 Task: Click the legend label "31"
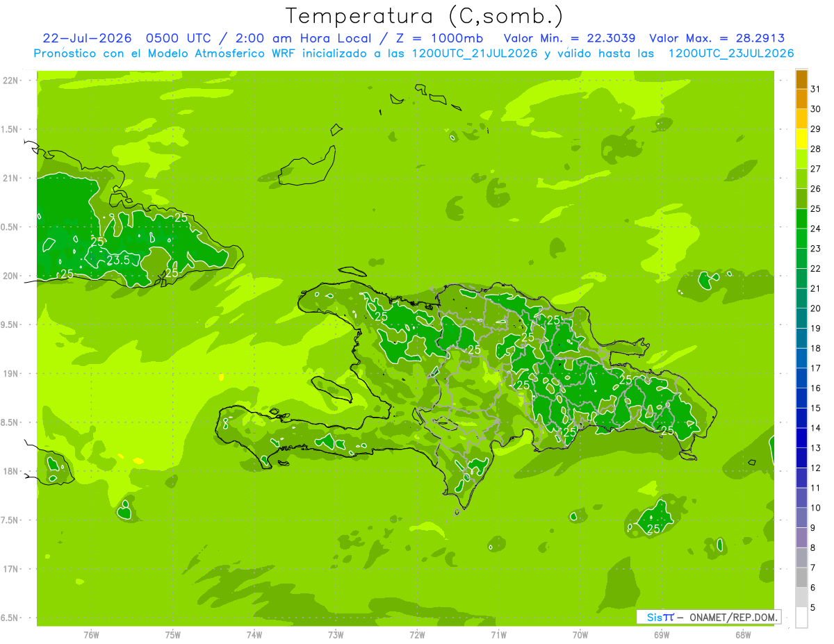coord(816,89)
